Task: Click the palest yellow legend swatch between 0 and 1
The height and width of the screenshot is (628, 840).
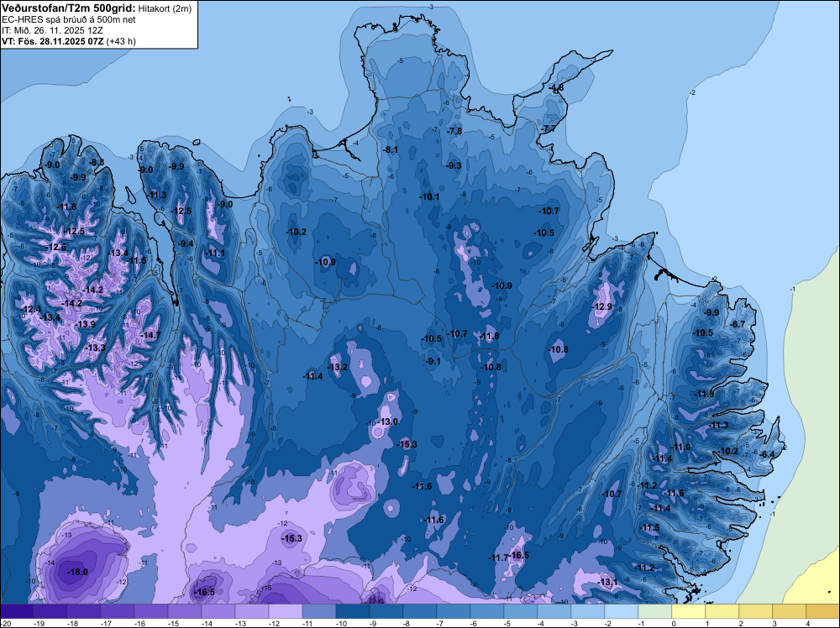Action: pos(689,611)
